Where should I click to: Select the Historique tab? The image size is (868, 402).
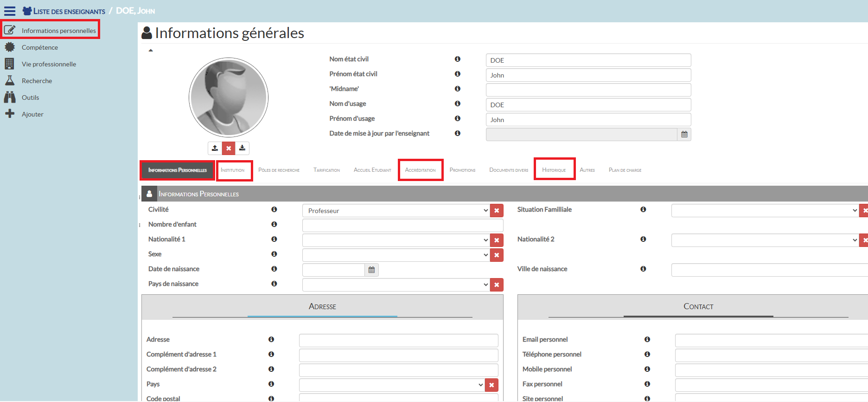click(554, 170)
